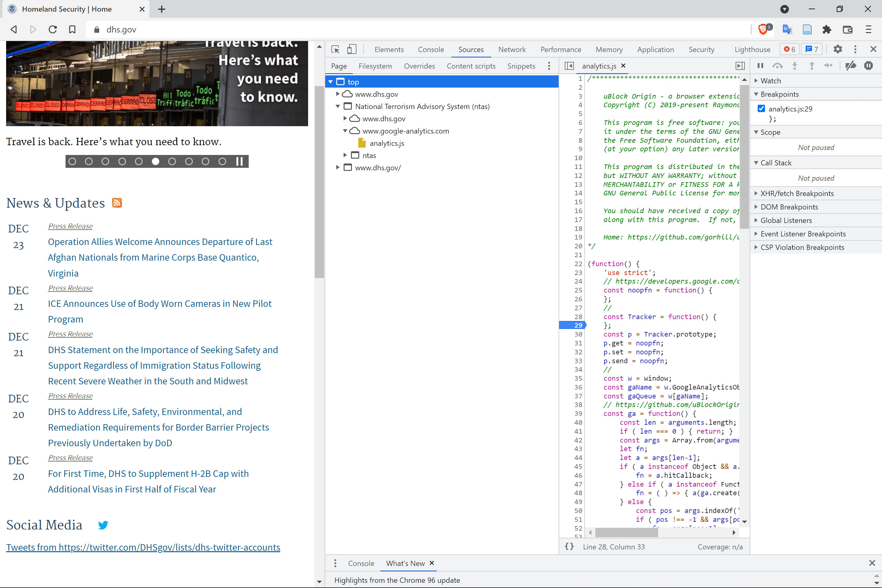Click Tweets from DHSgov Twitter link
Screen dimensions: 882x588
click(x=143, y=548)
